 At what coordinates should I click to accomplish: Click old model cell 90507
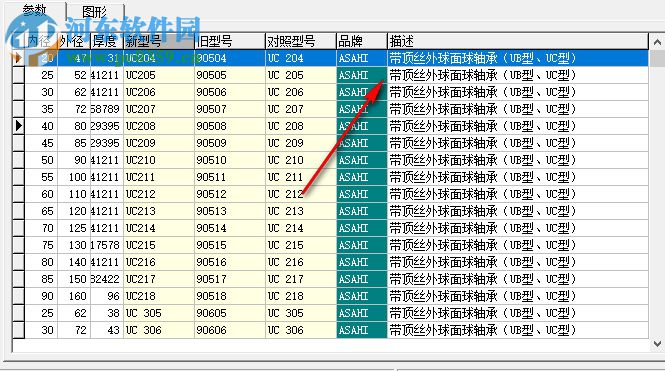click(x=230, y=109)
